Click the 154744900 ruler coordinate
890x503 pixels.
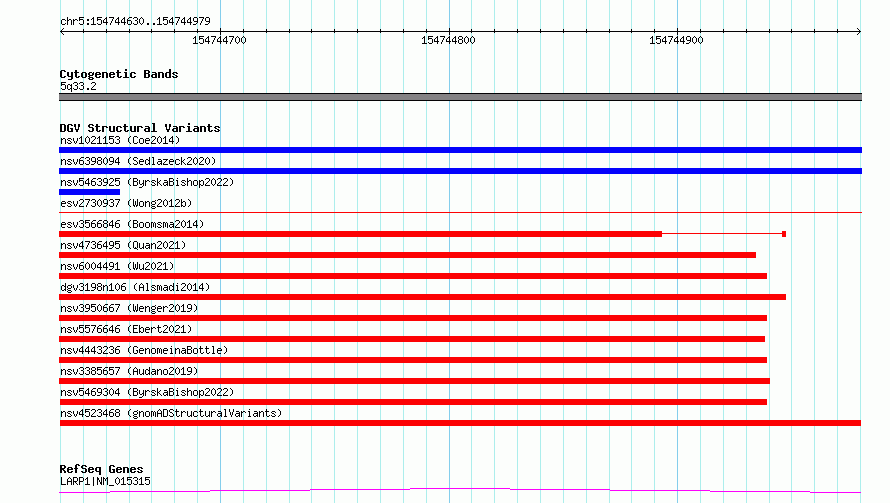[676, 40]
